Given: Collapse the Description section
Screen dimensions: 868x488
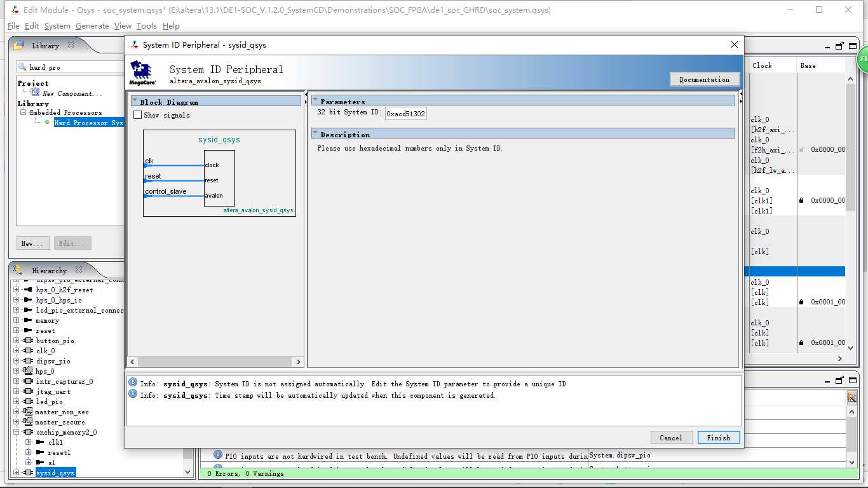Looking at the screenshot, I should click(315, 133).
